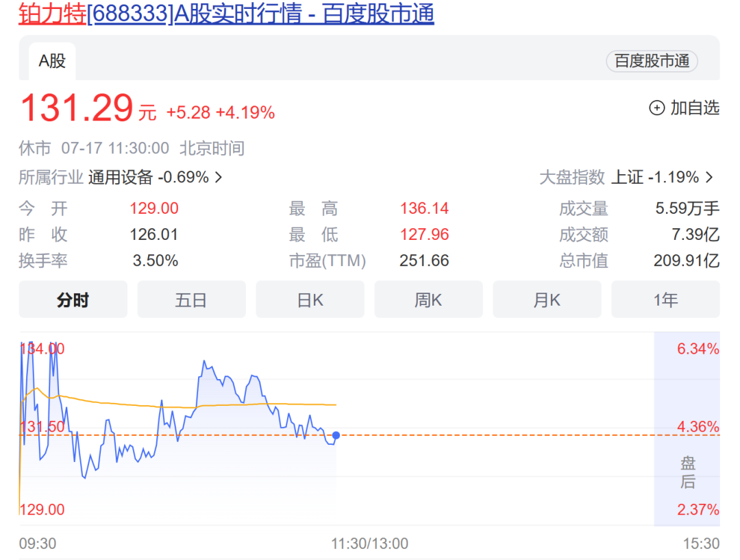This screenshot has width=740, height=560.
Task: Click the 15:30 time axis label
Action: (702, 544)
